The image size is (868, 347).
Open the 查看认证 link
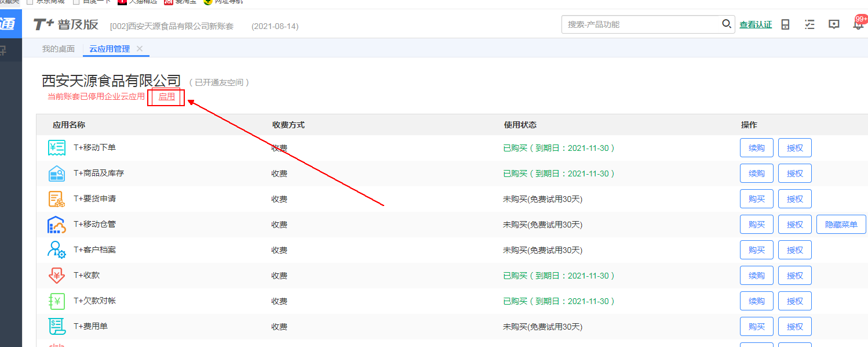pyautogui.click(x=756, y=24)
